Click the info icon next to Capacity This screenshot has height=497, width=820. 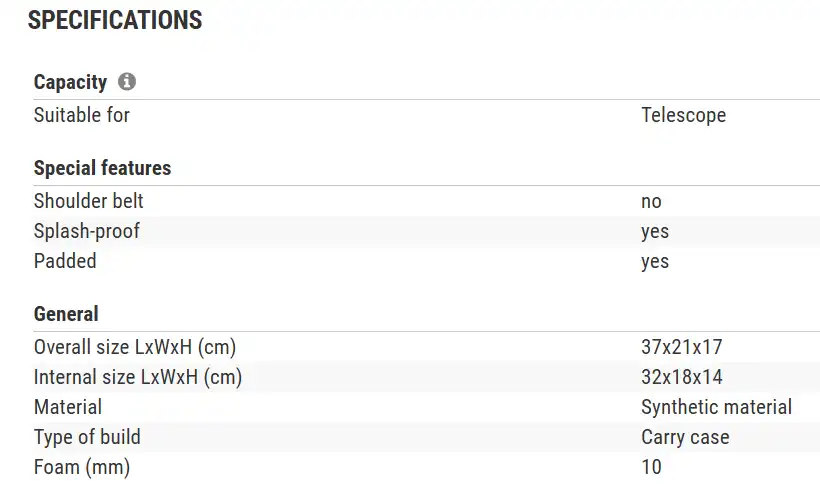click(127, 82)
